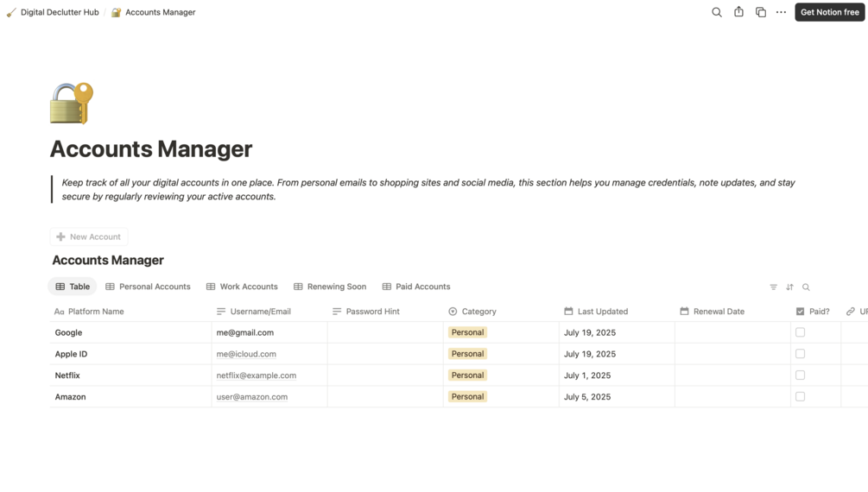The height and width of the screenshot is (492, 868).
Task: Open the Google platform row
Action: coord(68,332)
